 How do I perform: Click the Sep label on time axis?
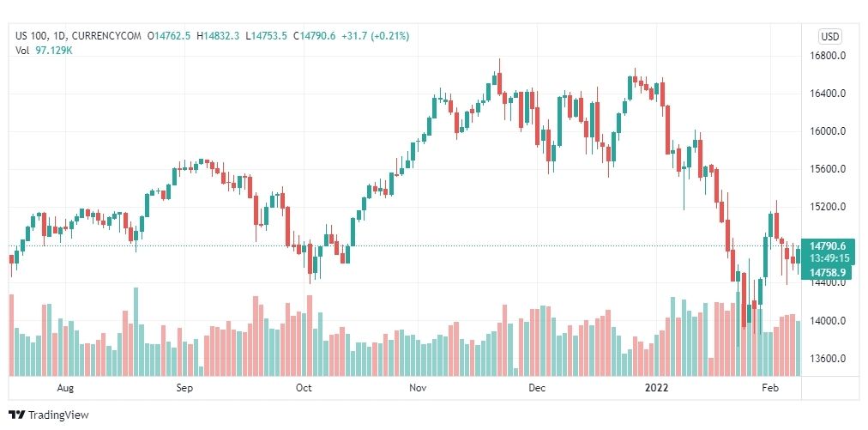pyautogui.click(x=184, y=388)
